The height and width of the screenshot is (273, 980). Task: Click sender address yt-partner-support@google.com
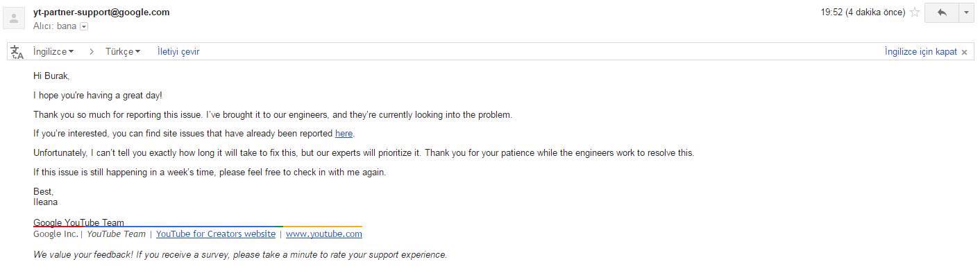(x=101, y=12)
